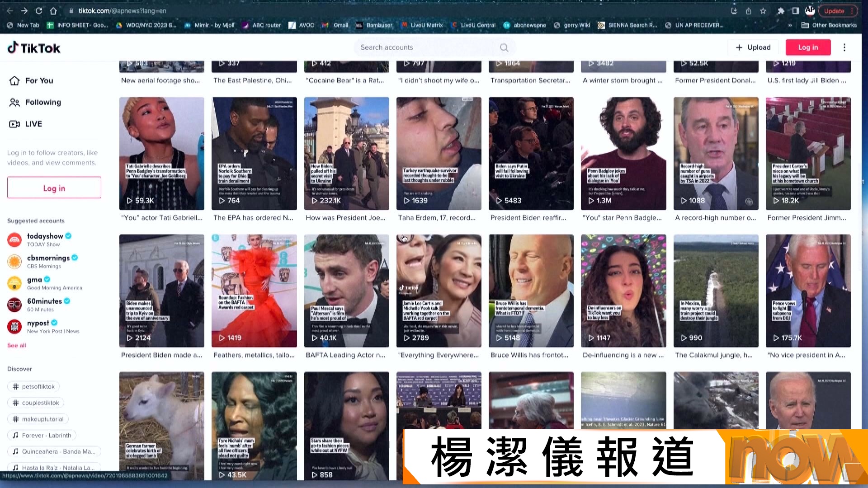Click the Upload button
Viewport: 868px width, 488px height.
click(753, 47)
